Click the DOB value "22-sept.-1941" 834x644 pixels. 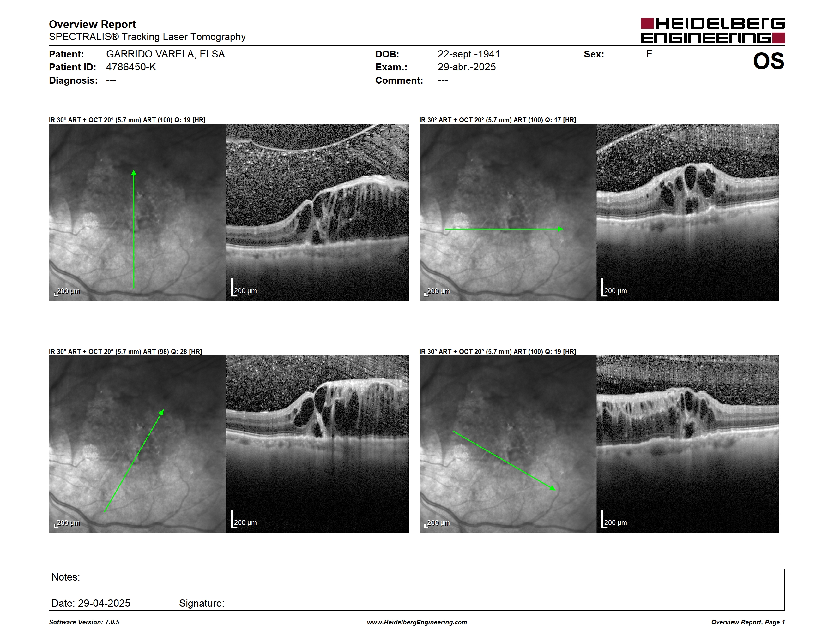pyautogui.click(x=468, y=54)
